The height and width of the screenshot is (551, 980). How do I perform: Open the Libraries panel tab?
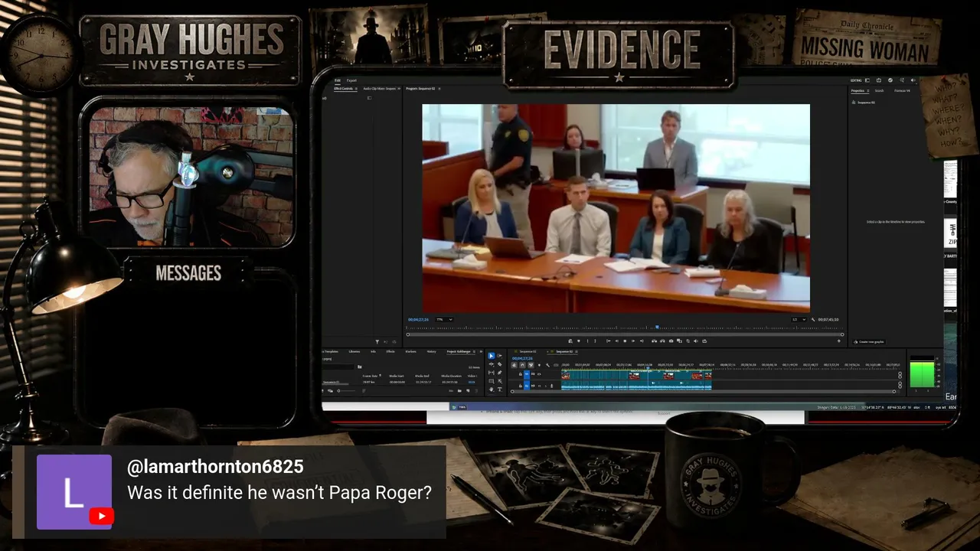click(354, 351)
